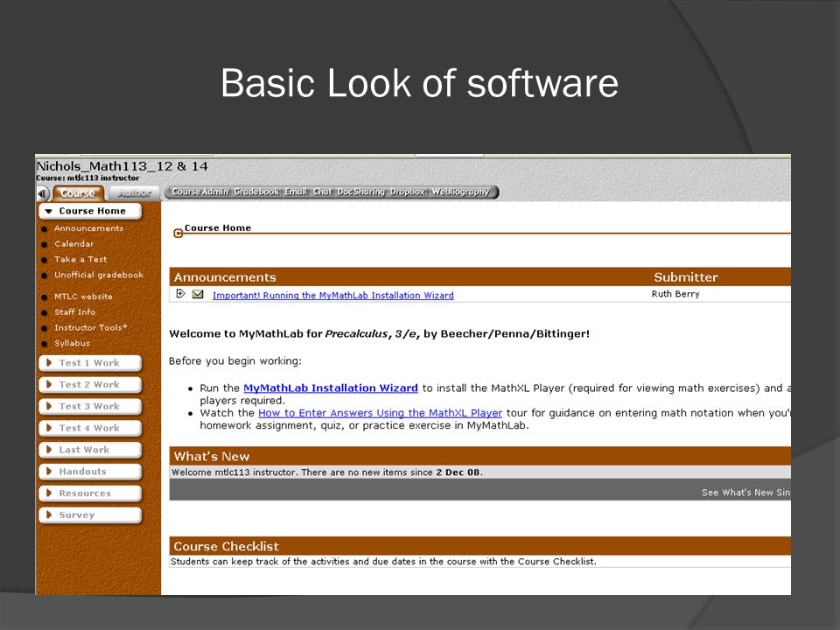Open Course Admin in the toolbar
This screenshot has width=840, height=630.
199,192
